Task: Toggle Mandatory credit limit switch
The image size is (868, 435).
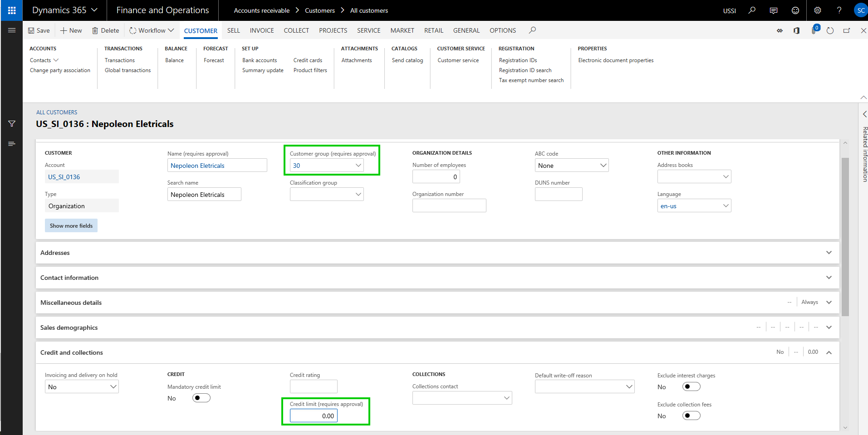Action: 201,398
